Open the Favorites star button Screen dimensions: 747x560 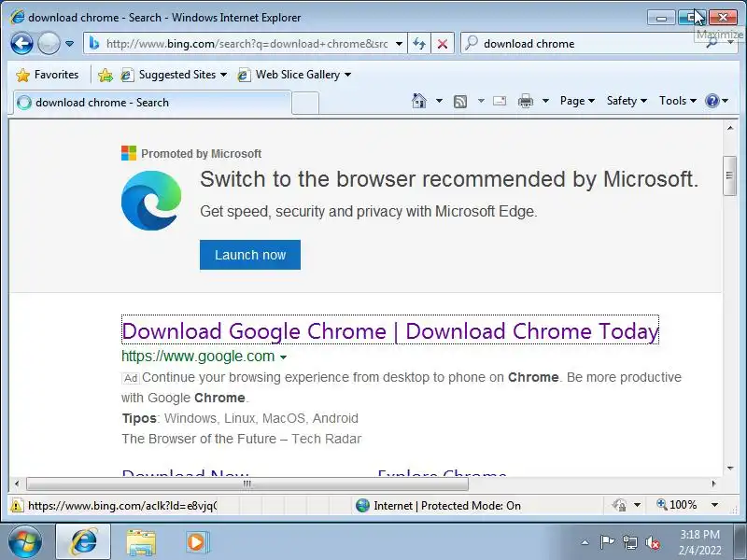47,75
